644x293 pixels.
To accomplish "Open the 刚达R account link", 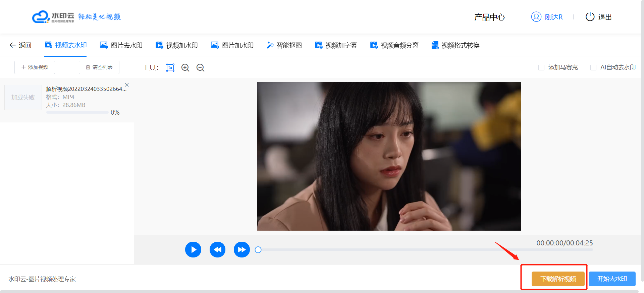I will click(x=553, y=17).
